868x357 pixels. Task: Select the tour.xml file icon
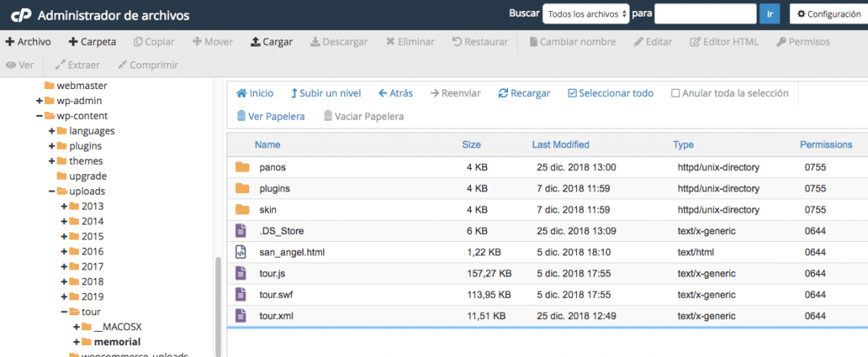tap(240, 315)
